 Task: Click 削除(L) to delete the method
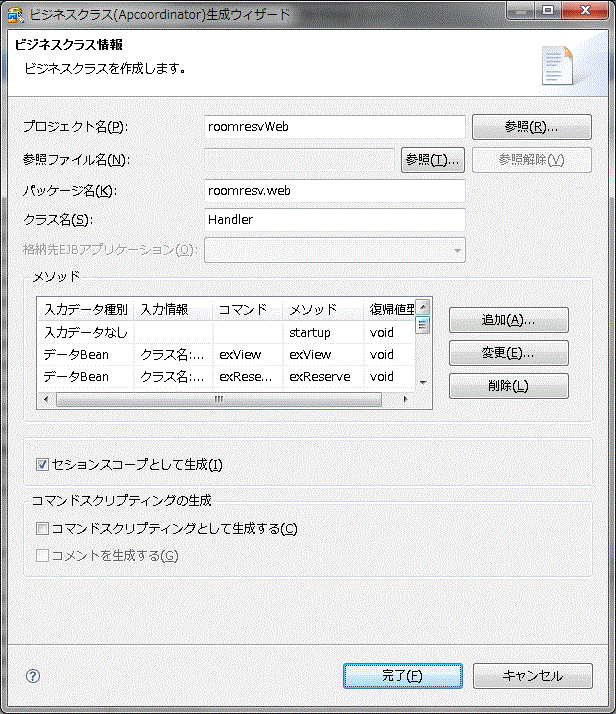coord(509,386)
